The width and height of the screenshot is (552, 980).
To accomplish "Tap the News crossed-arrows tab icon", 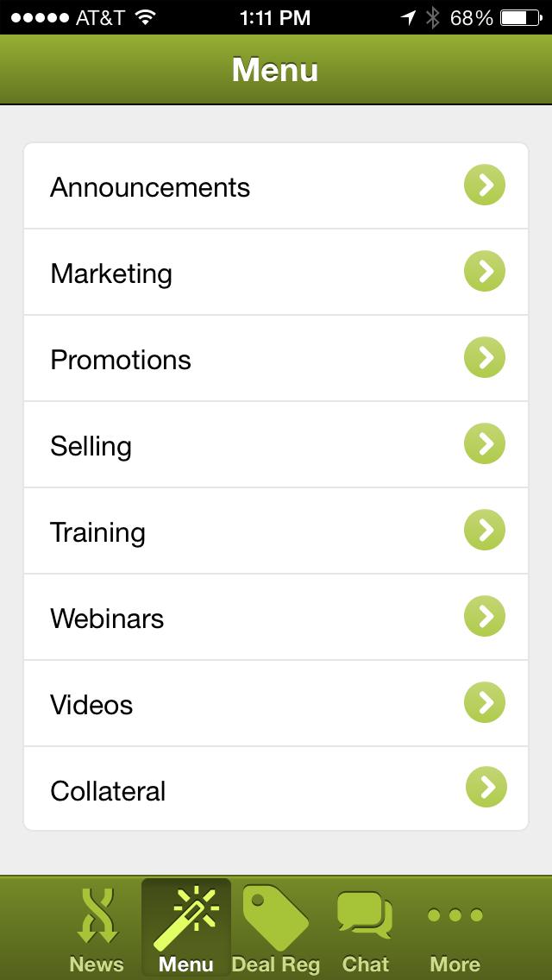I will [x=97, y=916].
